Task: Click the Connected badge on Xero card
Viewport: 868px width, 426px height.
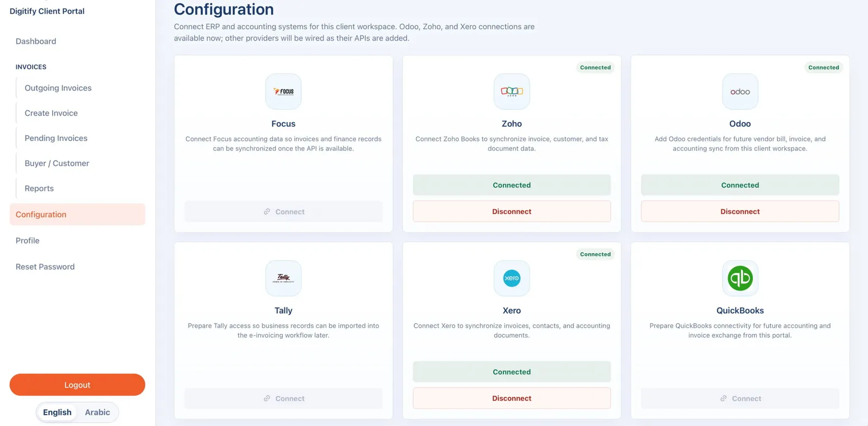Action: click(595, 254)
